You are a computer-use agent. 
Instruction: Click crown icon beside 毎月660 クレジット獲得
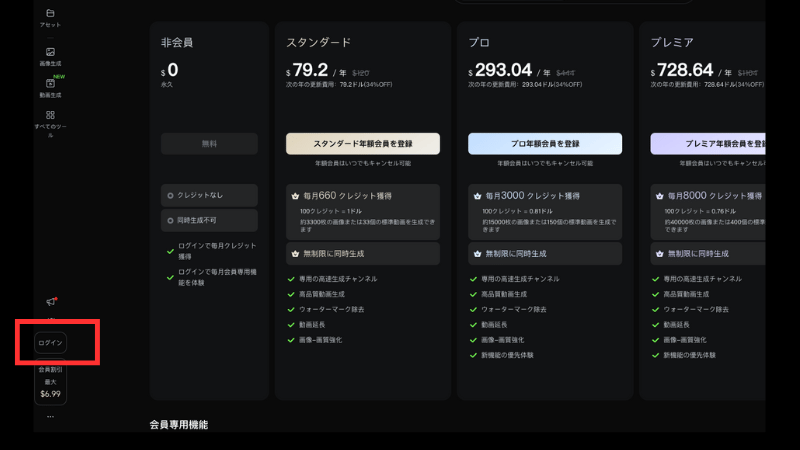[x=295, y=196]
